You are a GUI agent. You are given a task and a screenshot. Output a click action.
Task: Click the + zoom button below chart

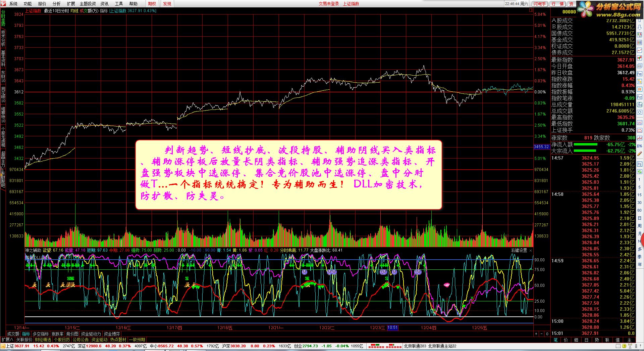tap(536, 334)
